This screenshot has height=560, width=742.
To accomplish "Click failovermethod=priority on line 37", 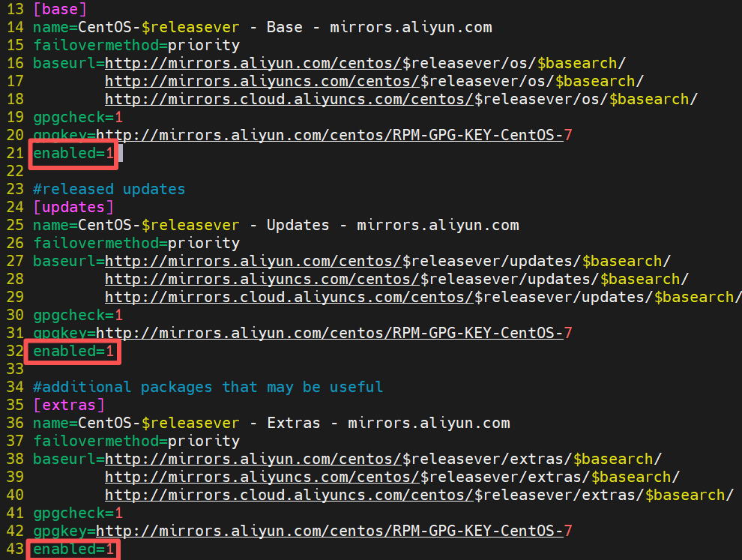I will click(x=136, y=441).
